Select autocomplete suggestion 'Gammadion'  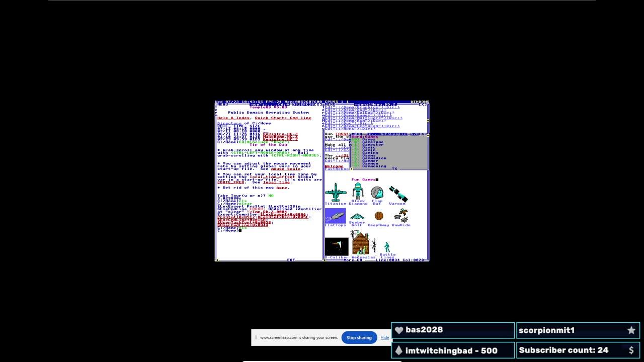374,158
